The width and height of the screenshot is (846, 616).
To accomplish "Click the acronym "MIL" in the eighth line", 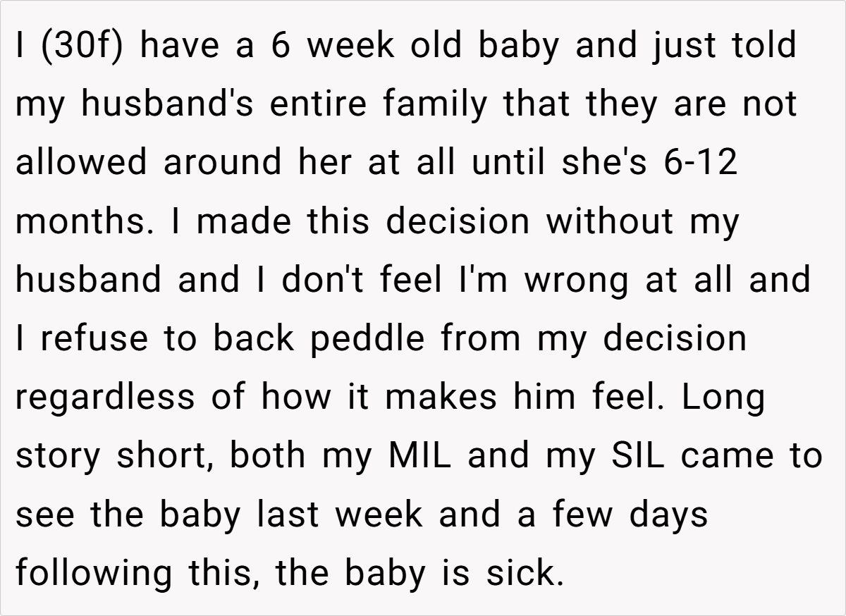I will point(419,455).
